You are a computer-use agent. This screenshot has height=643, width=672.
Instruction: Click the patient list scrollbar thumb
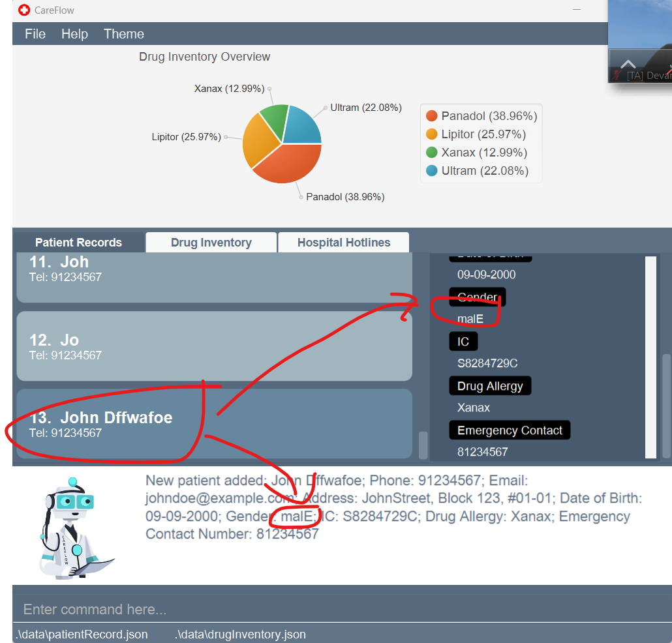[x=423, y=445]
